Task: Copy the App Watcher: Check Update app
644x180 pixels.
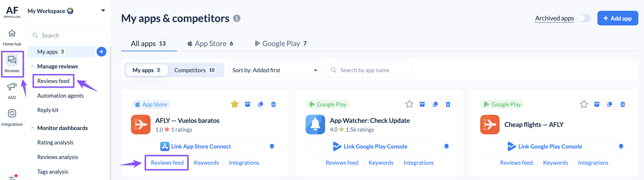Action: [x=435, y=104]
